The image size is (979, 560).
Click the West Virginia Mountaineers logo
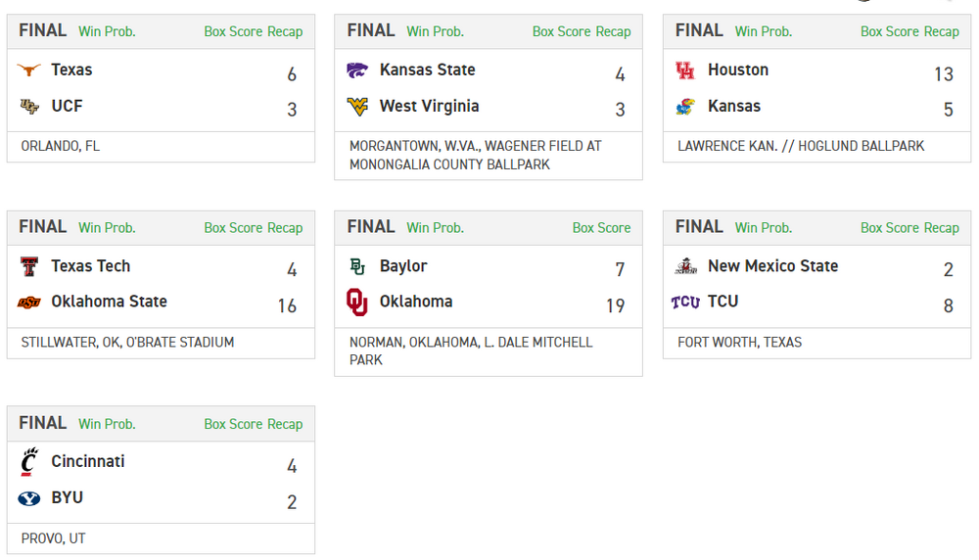pyautogui.click(x=357, y=107)
